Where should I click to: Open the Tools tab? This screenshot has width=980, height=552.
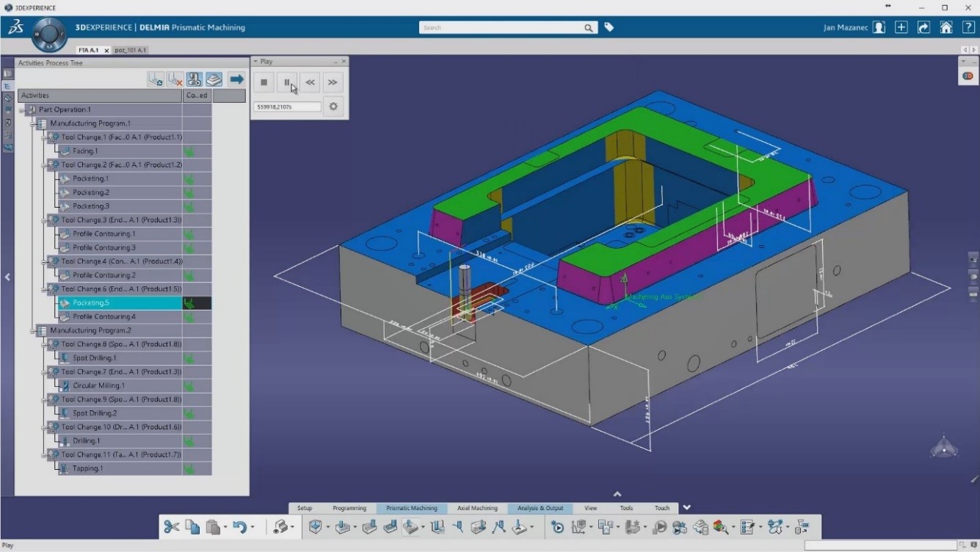pos(626,508)
